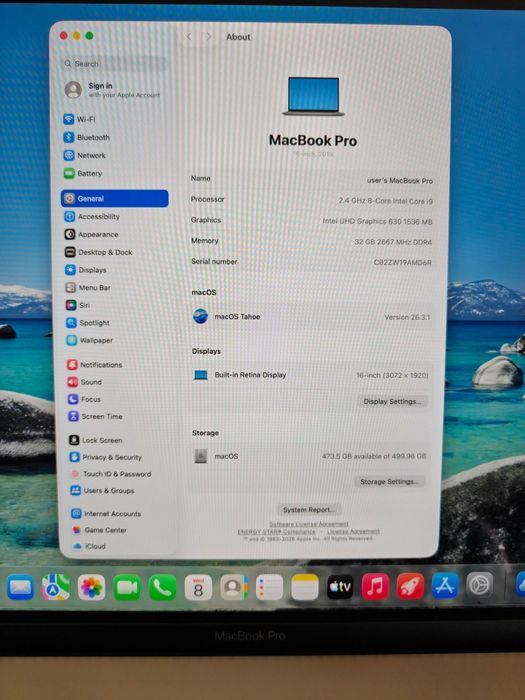This screenshot has width=525, height=700.
Task: Click the computer name 'user's MacBook Pro'
Action: tap(400, 181)
